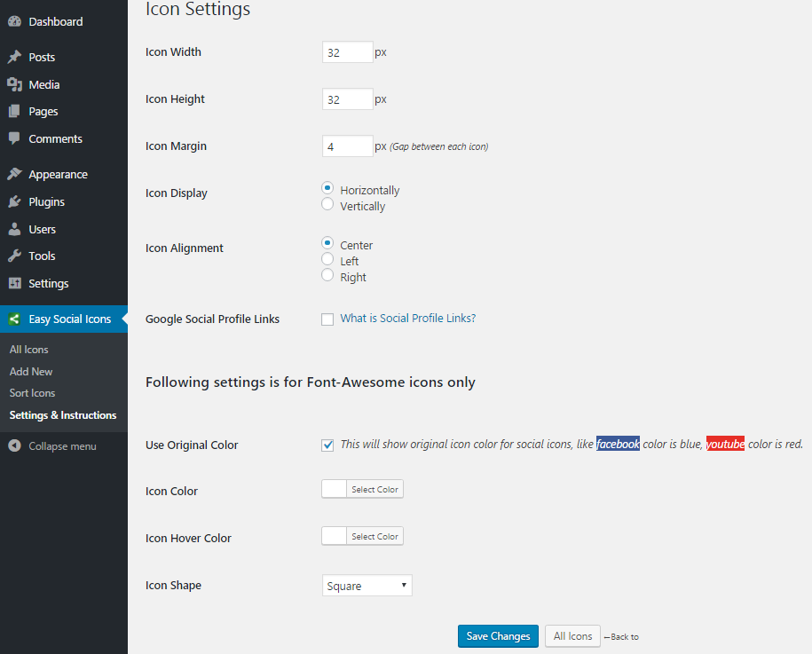Open the Media library icon

pos(14,84)
